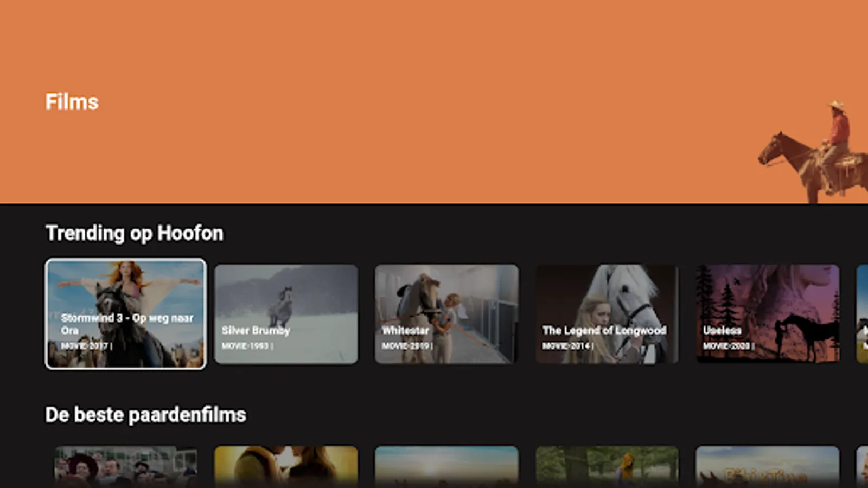Open the crowd thumbnail under De beste paardenfilms

pyautogui.click(x=126, y=467)
